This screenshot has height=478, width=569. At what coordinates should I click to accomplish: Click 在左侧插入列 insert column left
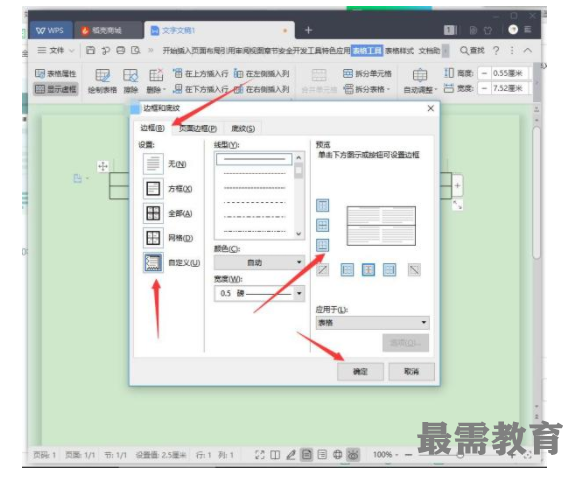pos(262,74)
